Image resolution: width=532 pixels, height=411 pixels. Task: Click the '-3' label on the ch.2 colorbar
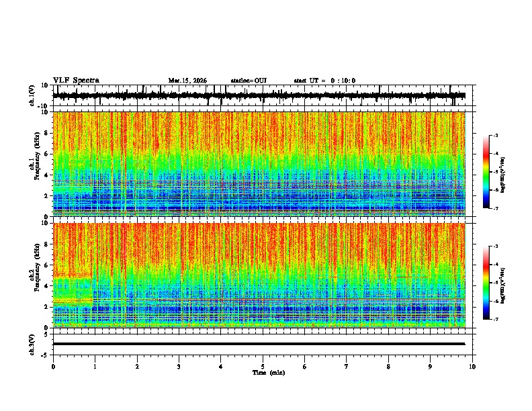[495, 246]
